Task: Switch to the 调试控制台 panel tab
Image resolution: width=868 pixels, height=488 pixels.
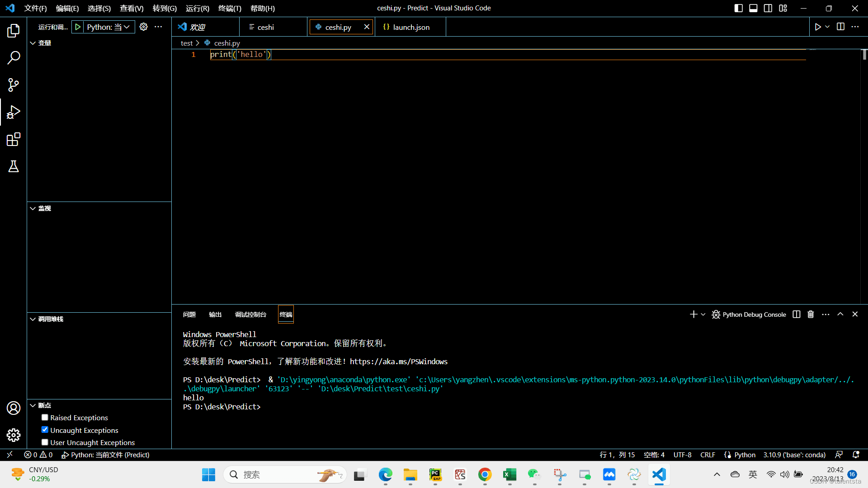Action: click(x=250, y=314)
